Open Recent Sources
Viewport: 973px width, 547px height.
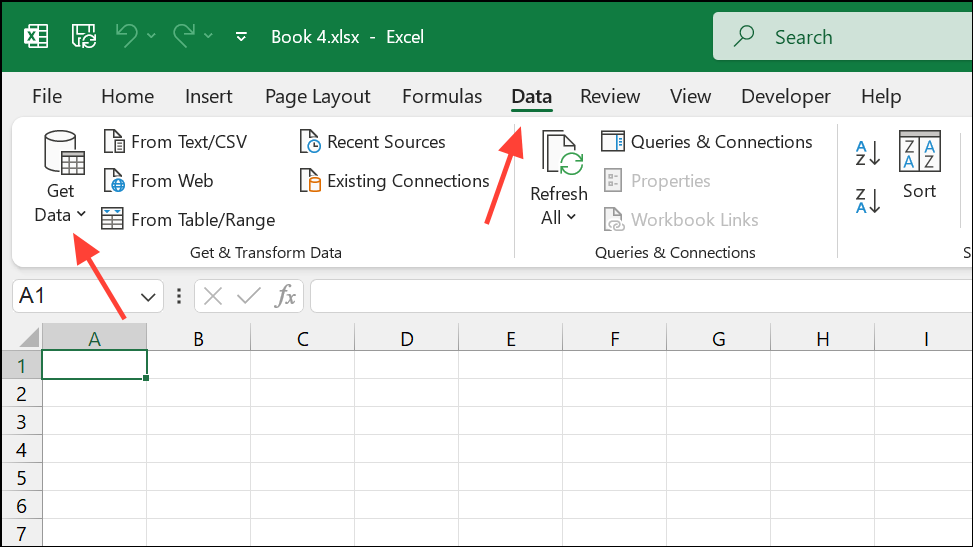372,142
